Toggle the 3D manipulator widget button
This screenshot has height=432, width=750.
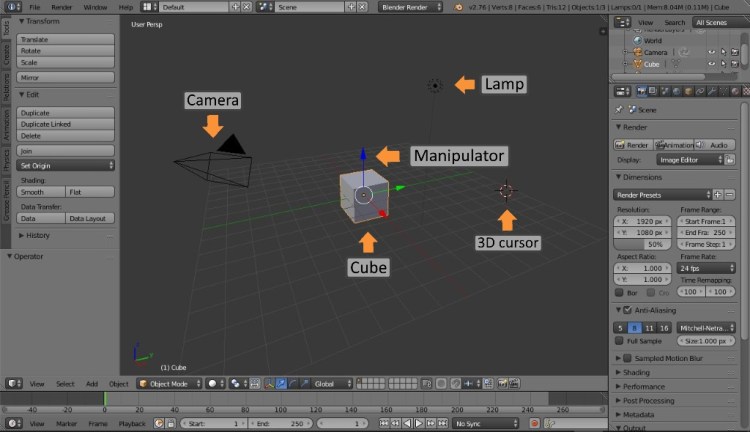[269, 383]
